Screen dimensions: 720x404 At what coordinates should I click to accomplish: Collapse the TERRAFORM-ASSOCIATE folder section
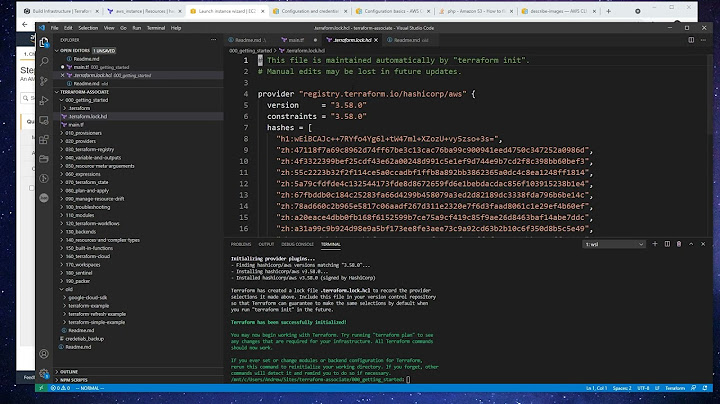pyautogui.click(x=57, y=92)
